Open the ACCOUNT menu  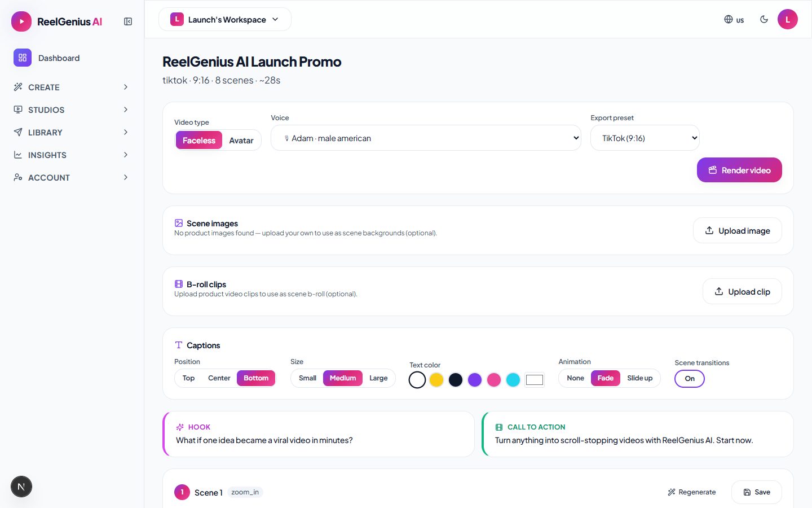click(x=72, y=177)
